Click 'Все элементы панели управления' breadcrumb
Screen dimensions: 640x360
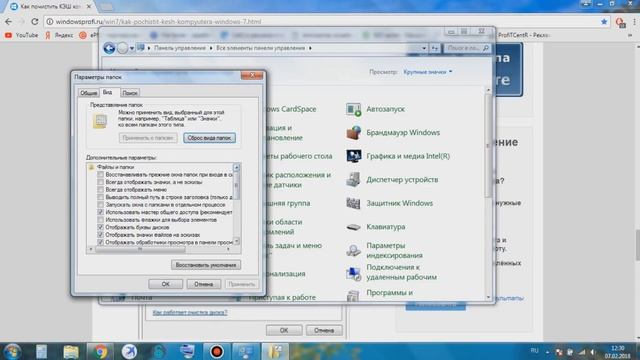click(260, 48)
